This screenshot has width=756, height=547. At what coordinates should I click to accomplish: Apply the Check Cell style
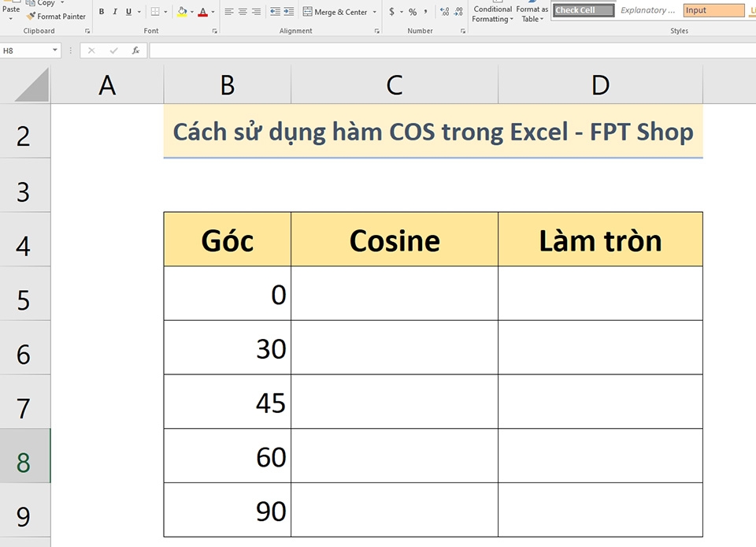coord(583,9)
